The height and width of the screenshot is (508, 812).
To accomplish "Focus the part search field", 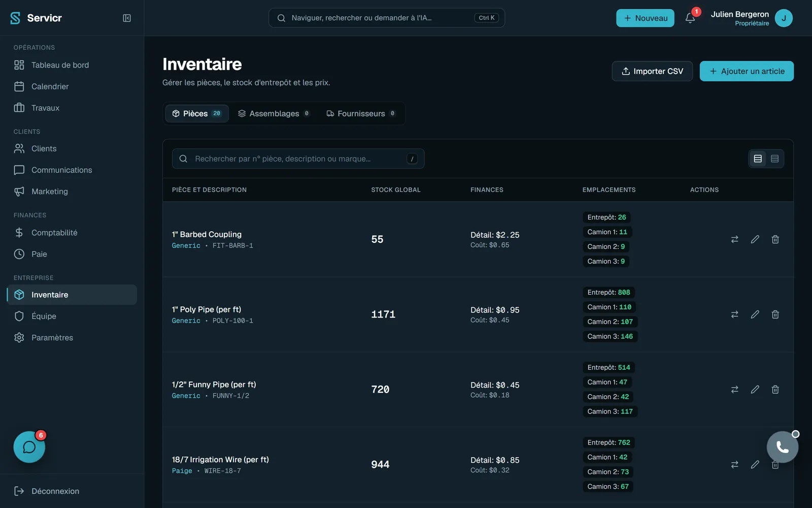I will click(x=298, y=158).
